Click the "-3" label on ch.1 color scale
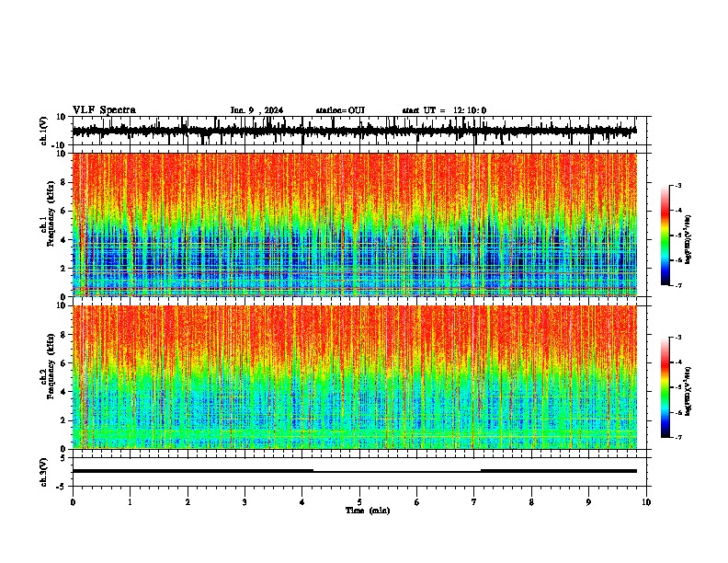Viewport: 728px width, 563px height. click(x=678, y=185)
